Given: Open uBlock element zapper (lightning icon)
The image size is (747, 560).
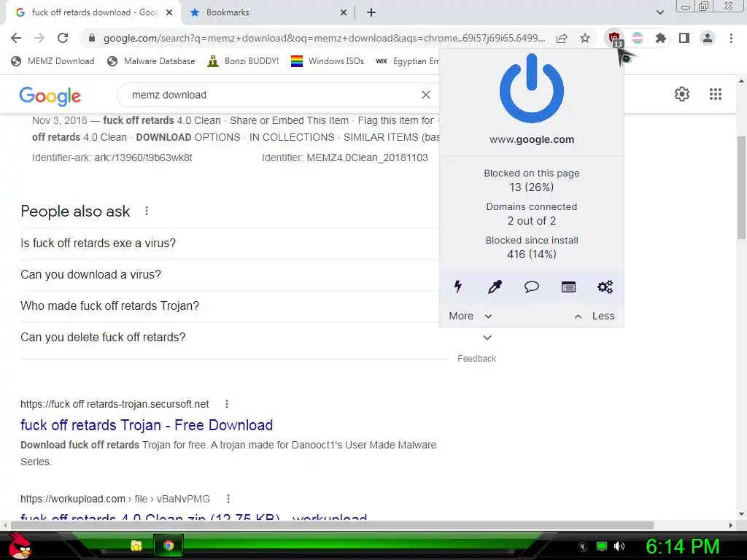Looking at the screenshot, I should click(458, 287).
